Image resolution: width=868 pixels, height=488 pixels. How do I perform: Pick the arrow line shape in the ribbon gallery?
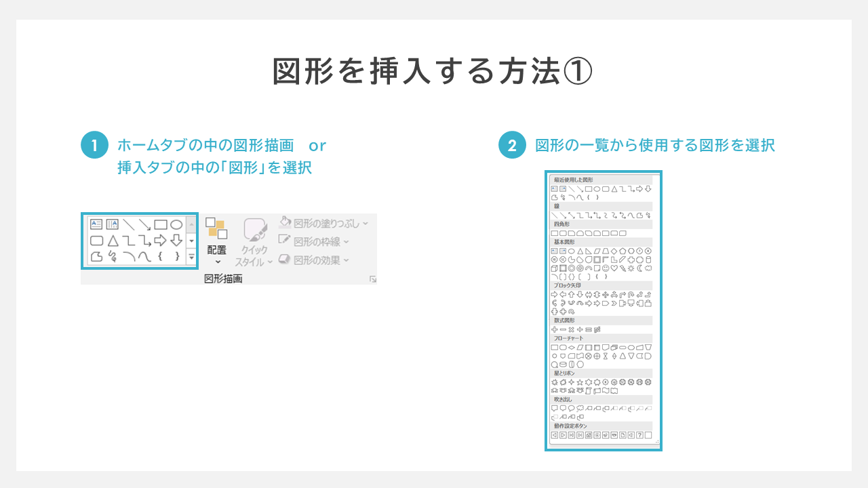(x=144, y=224)
